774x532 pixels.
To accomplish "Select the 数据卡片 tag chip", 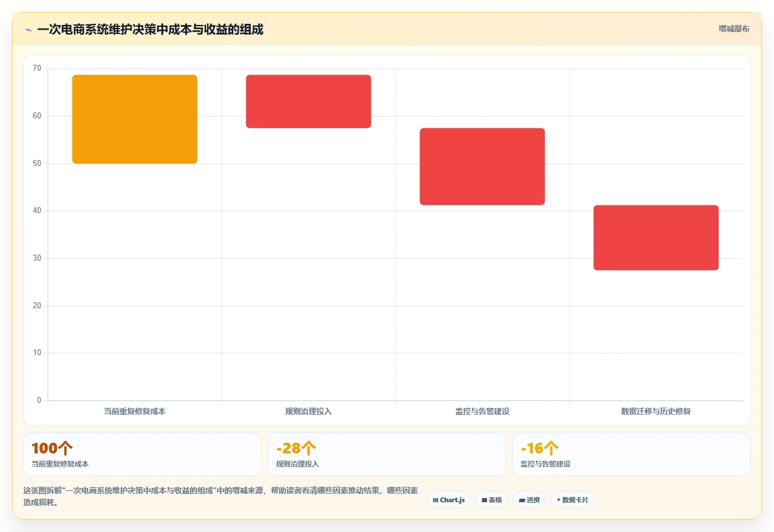I will (x=572, y=500).
